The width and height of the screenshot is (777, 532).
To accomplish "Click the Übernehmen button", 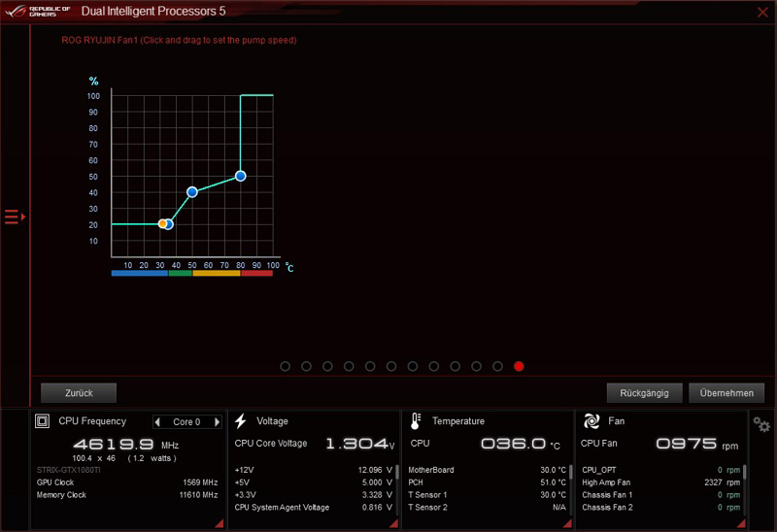I will (726, 393).
